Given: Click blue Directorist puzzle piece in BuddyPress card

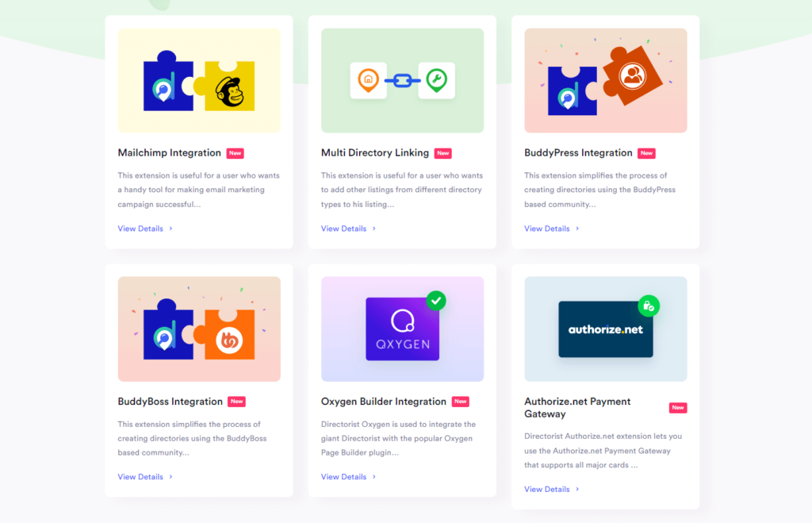Looking at the screenshot, I should 572,90.
